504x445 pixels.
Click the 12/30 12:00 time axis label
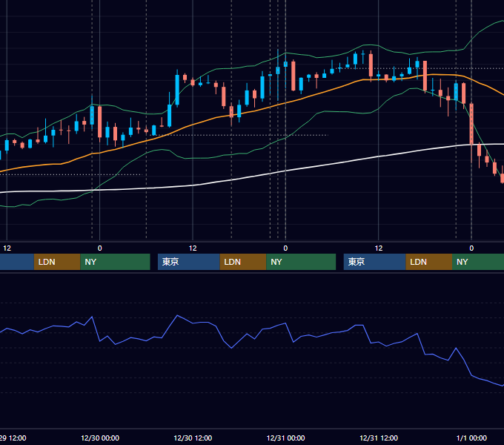tap(193, 438)
